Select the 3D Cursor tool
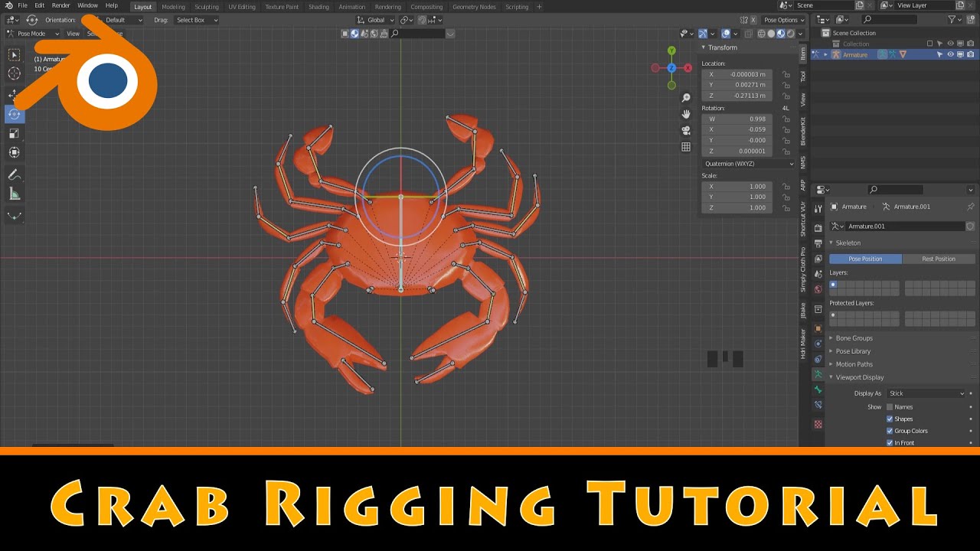Screen dimensions: 980x551 tap(15, 74)
